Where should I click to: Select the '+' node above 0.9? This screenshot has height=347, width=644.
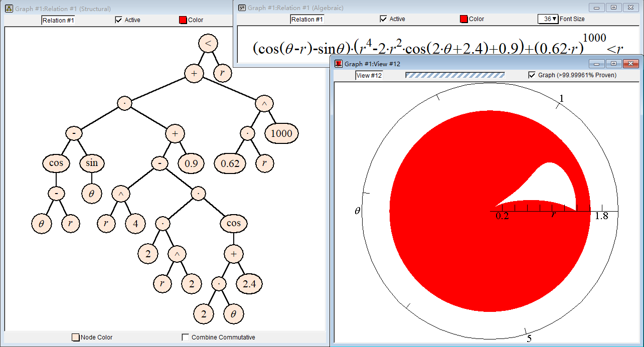click(x=175, y=133)
